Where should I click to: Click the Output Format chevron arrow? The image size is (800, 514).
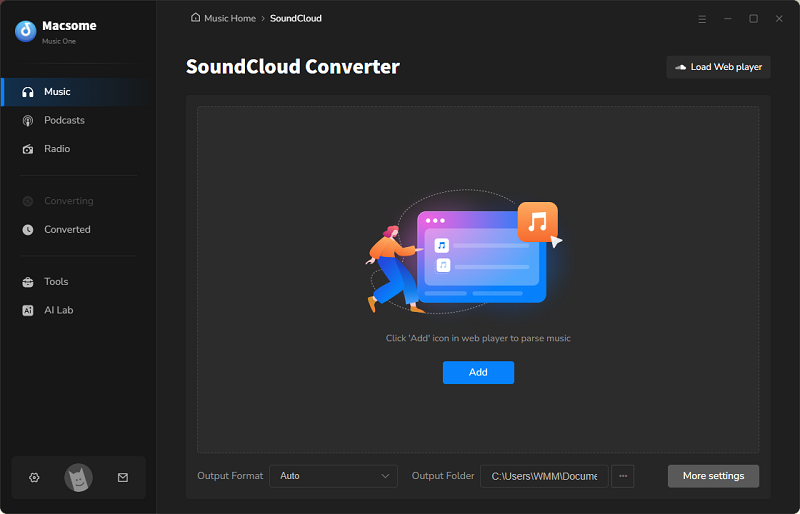pyautogui.click(x=385, y=476)
